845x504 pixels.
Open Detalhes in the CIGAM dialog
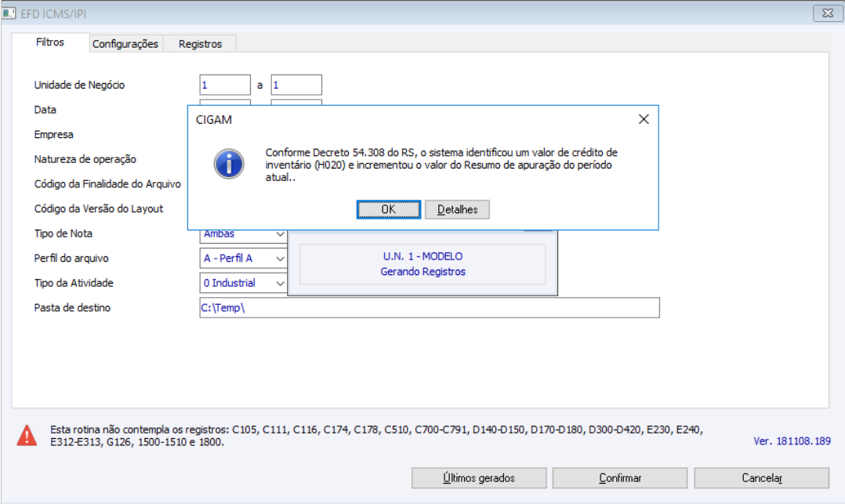pyautogui.click(x=457, y=209)
